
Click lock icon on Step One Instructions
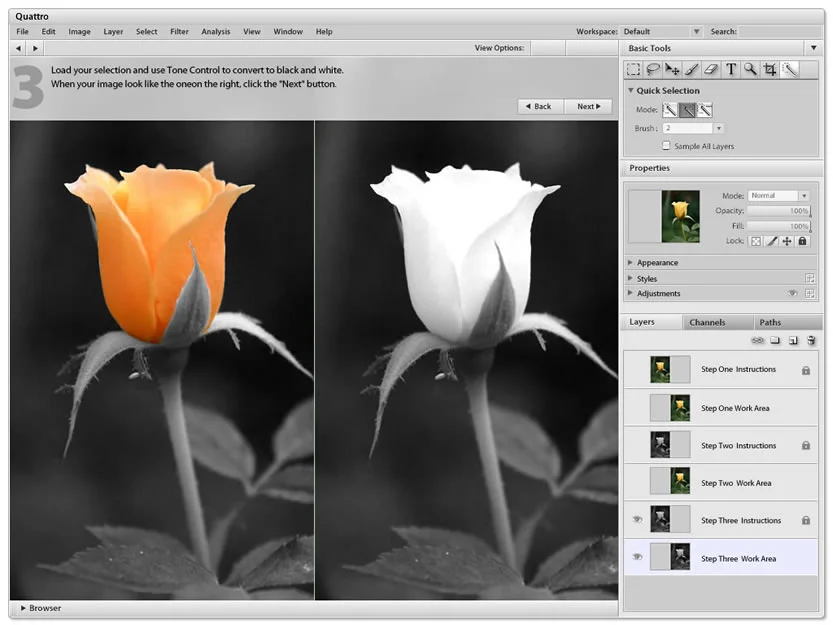(x=806, y=370)
